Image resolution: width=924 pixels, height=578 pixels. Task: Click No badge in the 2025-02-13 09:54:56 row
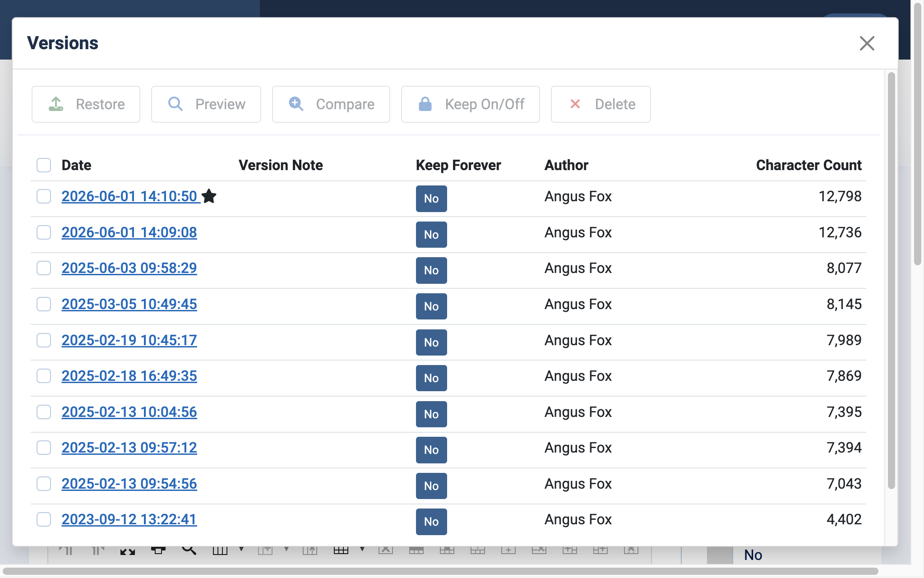(x=431, y=486)
